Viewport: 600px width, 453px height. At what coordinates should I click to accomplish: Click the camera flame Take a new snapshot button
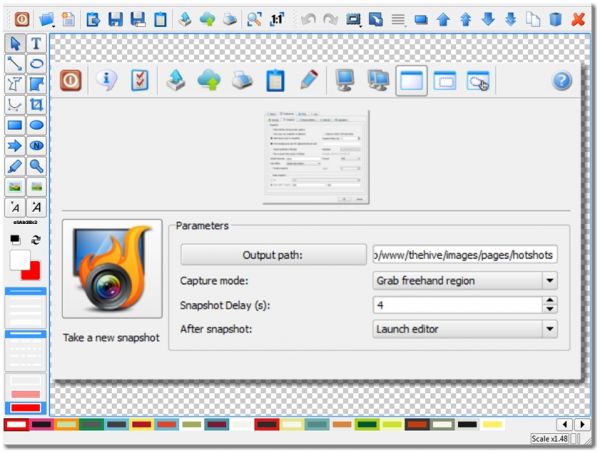[x=112, y=269]
